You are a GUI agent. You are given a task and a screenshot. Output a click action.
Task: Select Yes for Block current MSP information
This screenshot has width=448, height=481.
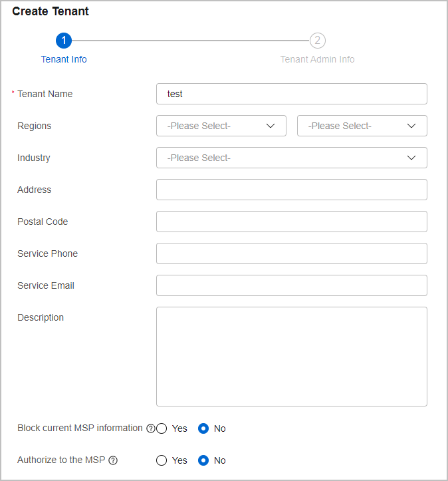pos(162,428)
